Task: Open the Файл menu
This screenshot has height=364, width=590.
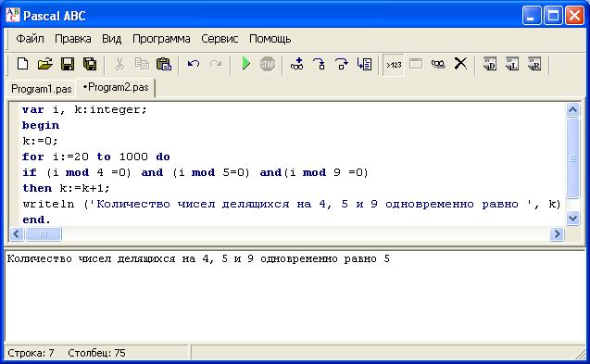Action: pyautogui.click(x=30, y=38)
